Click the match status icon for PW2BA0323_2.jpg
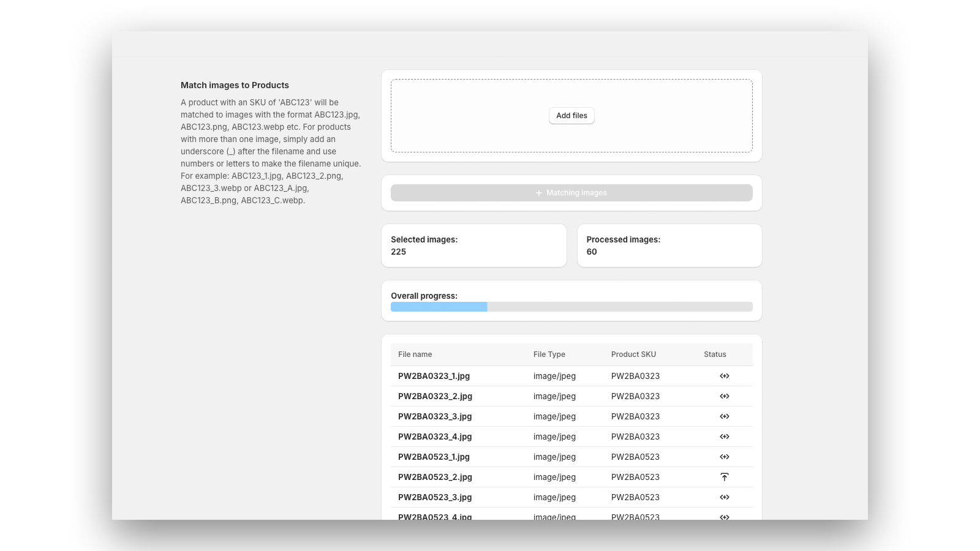 725,395
